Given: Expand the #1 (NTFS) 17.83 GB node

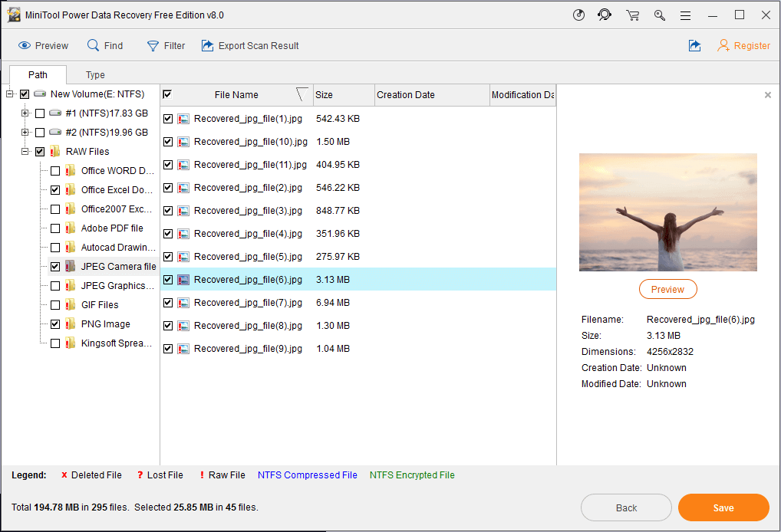Looking at the screenshot, I should pyautogui.click(x=25, y=113).
